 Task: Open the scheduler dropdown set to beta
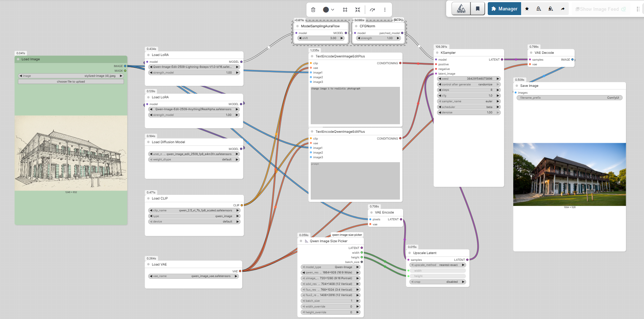click(x=469, y=107)
